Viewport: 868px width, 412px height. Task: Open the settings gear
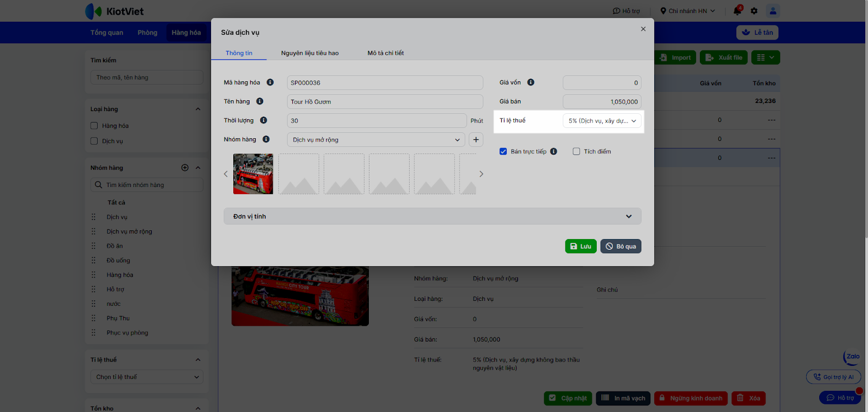pos(754,11)
